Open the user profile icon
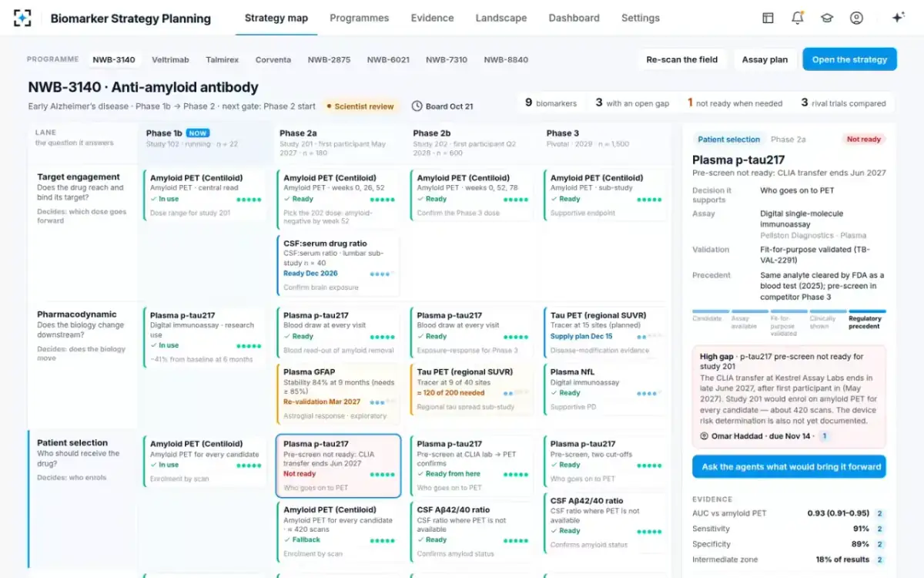This screenshot has width=924, height=578. (x=856, y=18)
